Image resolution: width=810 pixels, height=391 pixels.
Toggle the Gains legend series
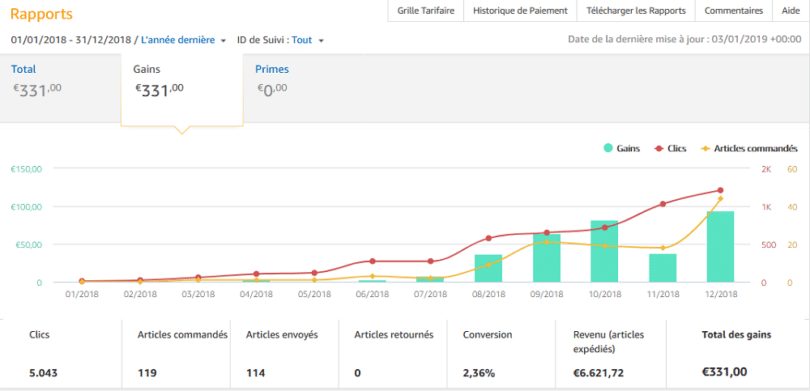coord(622,148)
